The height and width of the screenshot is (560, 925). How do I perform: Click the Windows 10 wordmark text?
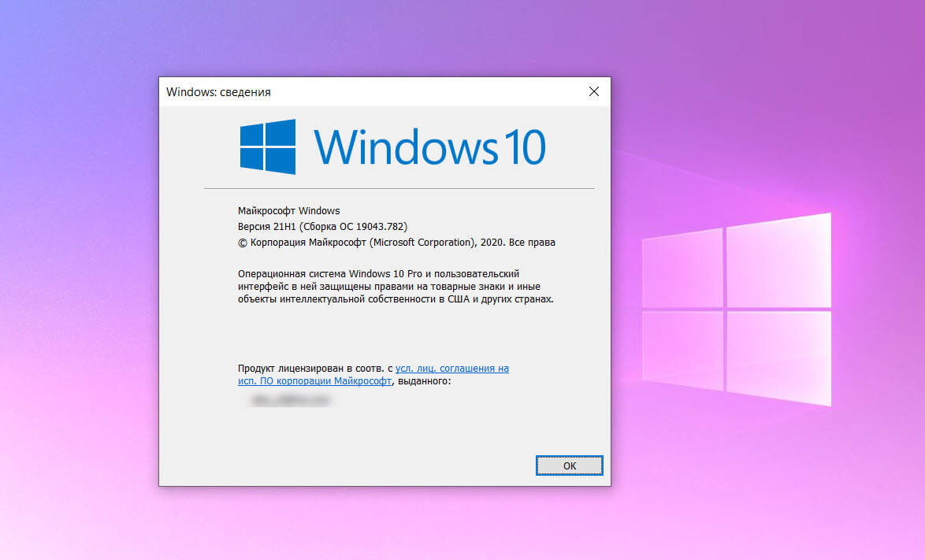[429, 146]
